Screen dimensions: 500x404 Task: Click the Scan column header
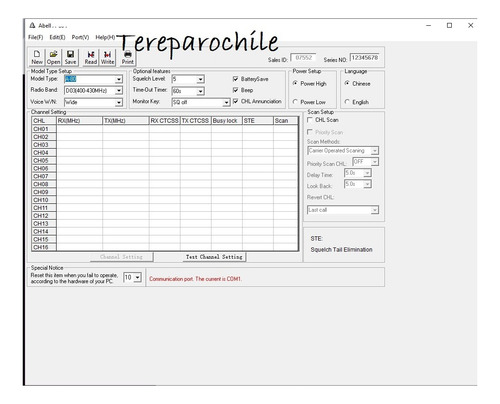click(x=285, y=121)
